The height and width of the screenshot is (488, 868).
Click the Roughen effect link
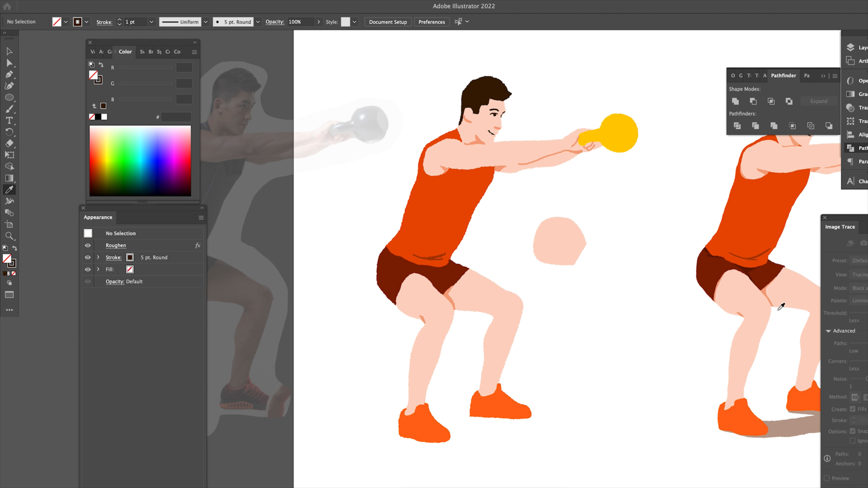(115, 245)
